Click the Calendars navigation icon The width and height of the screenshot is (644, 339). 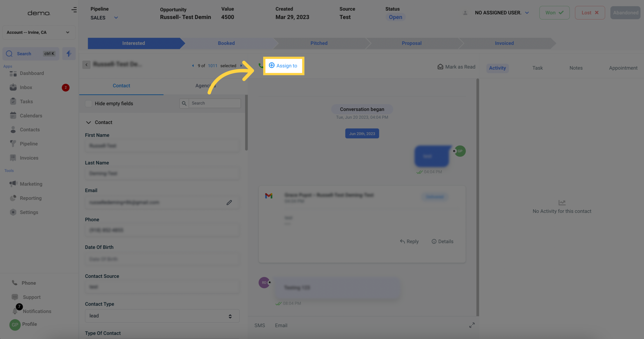[x=13, y=115]
